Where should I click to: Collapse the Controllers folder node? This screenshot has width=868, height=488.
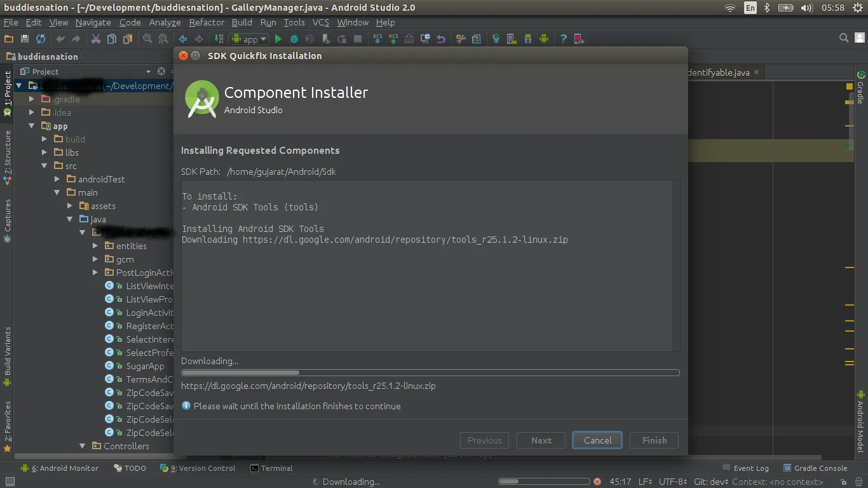pyautogui.click(x=83, y=446)
